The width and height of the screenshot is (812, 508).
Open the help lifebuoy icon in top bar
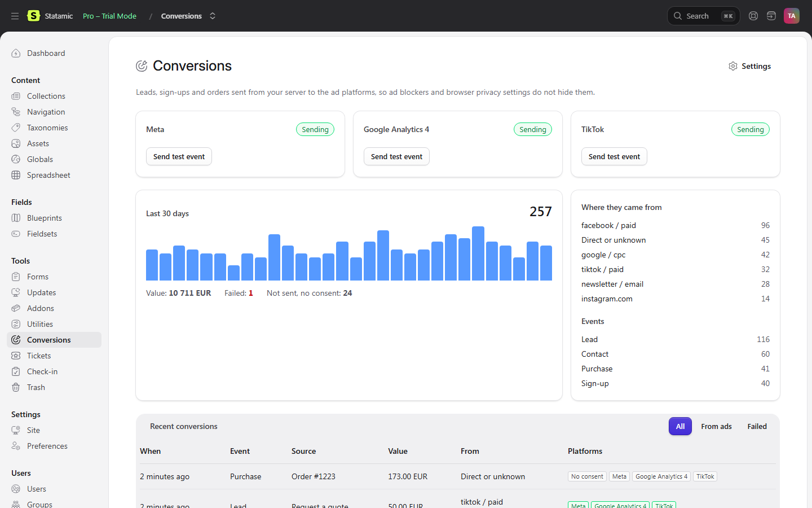point(753,16)
